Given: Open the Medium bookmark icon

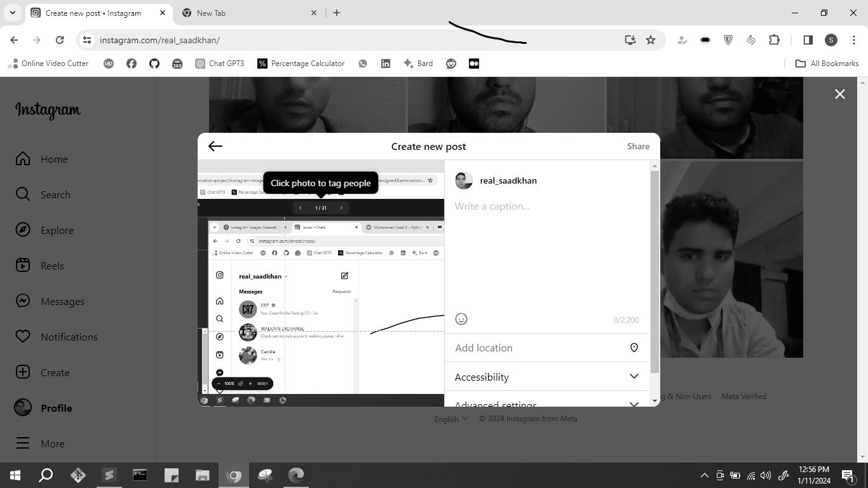Looking at the screenshot, I should click(474, 64).
